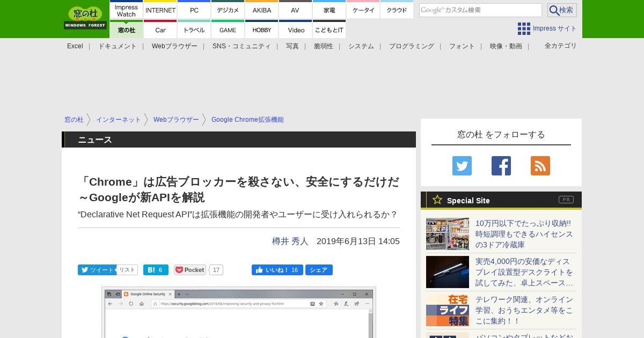Open the テレワーク関連 article link
Image resolution: width=644 pixels, height=338 pixels.
(x=524, y=310)
